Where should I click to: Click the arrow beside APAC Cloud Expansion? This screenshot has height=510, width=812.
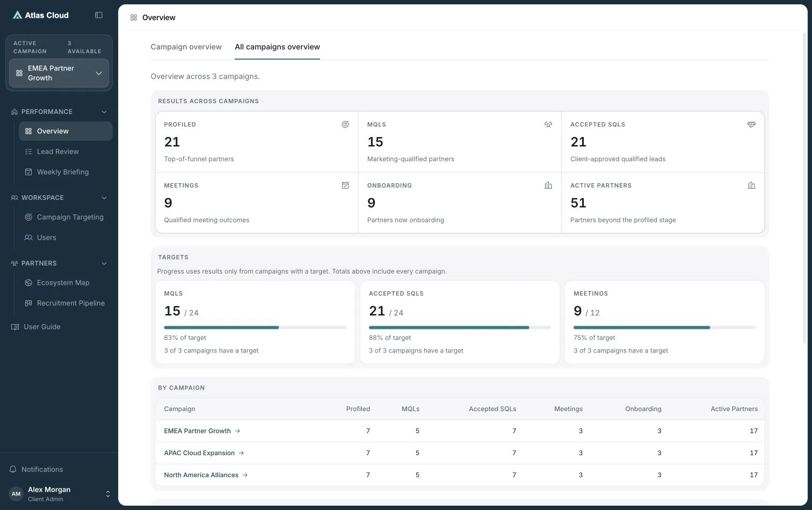coord(241,453)
